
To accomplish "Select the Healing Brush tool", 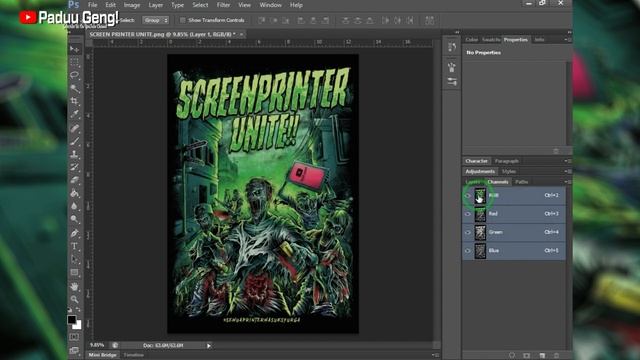I will (x=74, y=129).
